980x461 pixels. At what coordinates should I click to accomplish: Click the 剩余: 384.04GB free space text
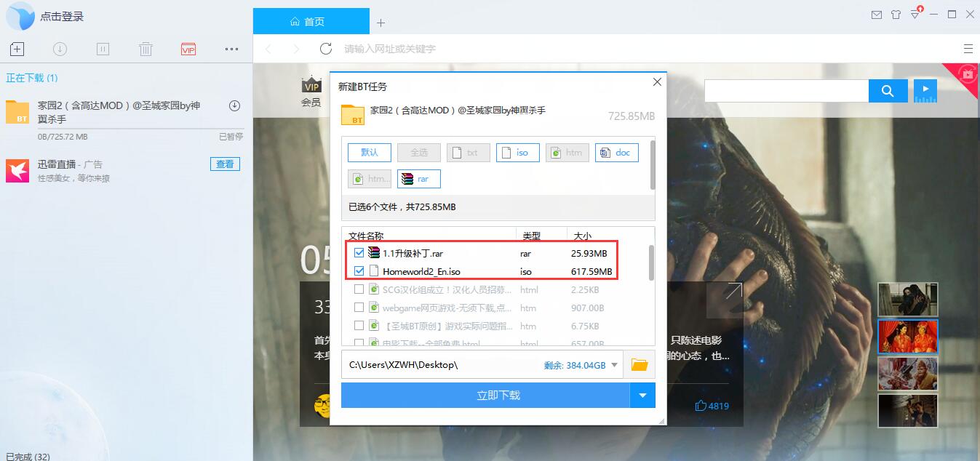point(575,365)
